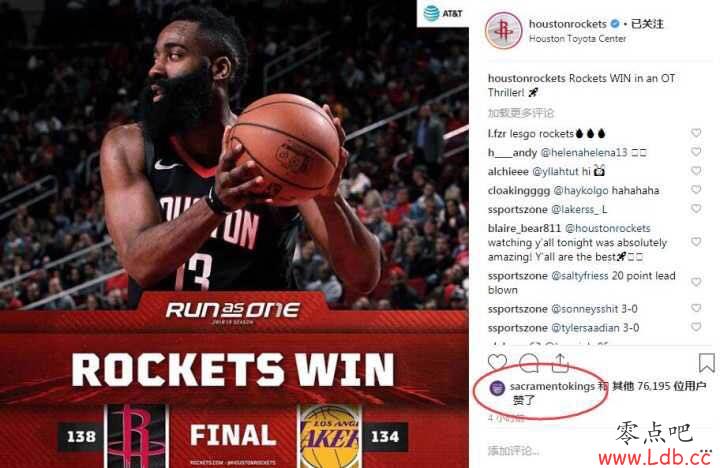
Task: Click the AT&T logo on the photo
Action: tap(443, 13)
